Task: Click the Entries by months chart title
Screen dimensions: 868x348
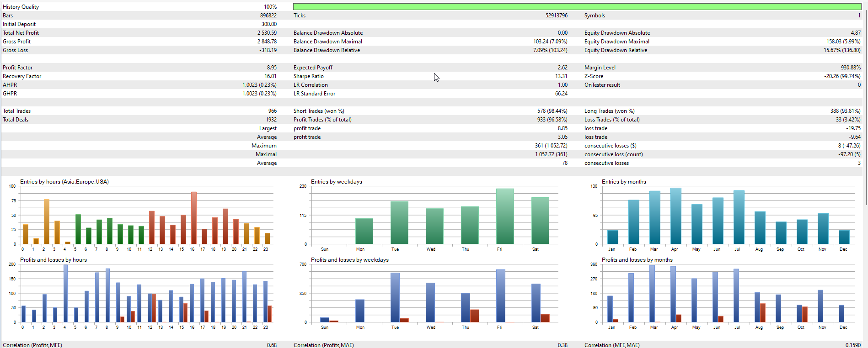Action: pos(624,182)
